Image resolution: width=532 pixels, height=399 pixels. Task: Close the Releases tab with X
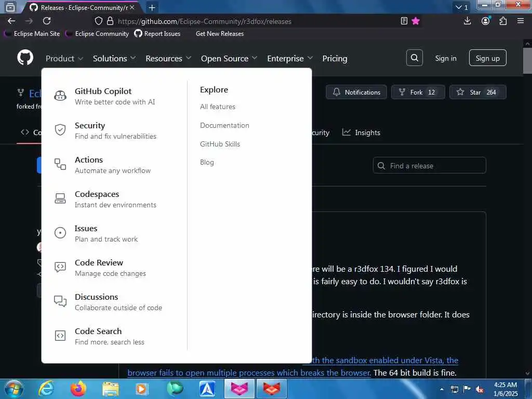coord(132,7)
